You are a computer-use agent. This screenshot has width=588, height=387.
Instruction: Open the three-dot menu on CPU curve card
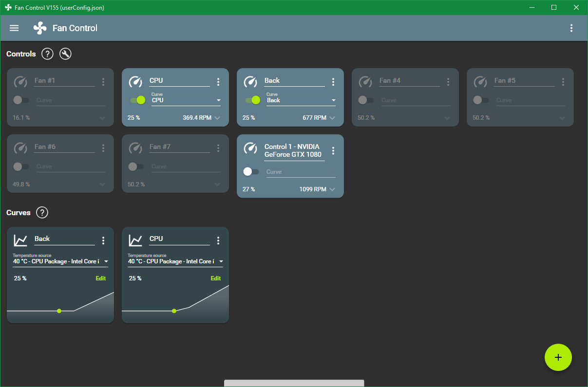(x=218, y=240)
